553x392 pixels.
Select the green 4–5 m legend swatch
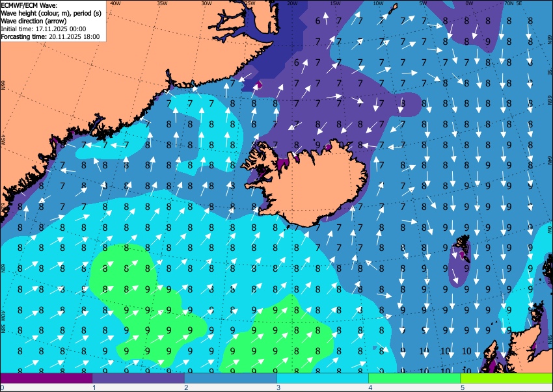pos(414,378)
